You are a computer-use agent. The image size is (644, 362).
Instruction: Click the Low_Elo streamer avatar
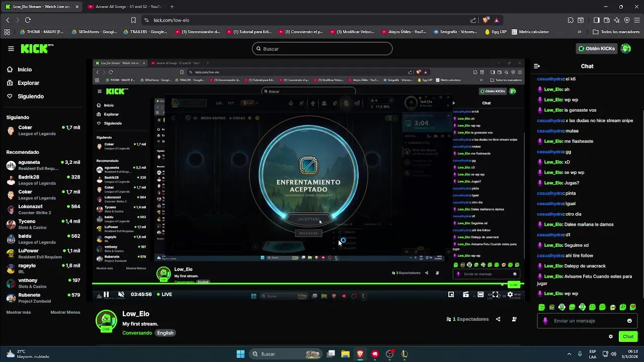106,321
